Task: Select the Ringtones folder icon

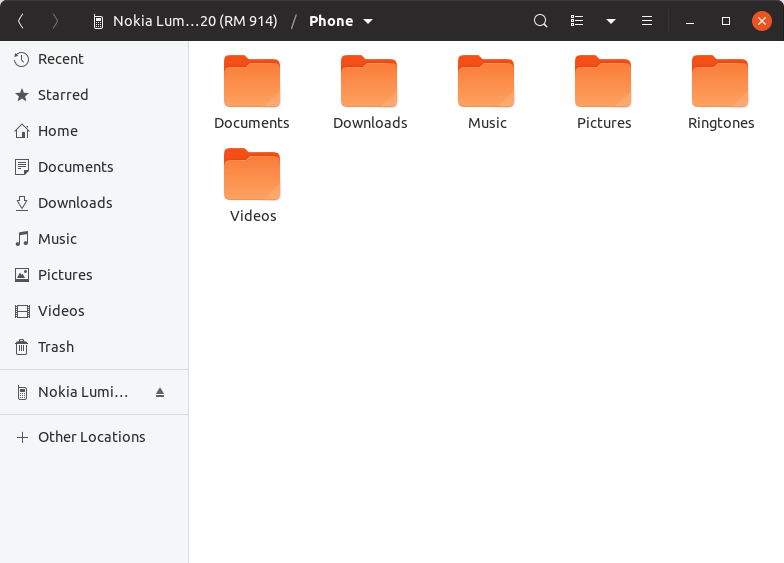Action: pos(720,82)
